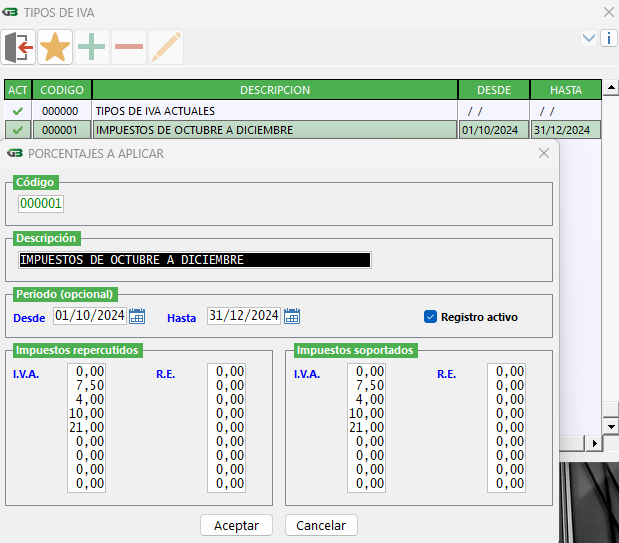This screenshot has width=619, height=543.
Task: Toggle active checkmark for row 000001
Action: tap(17, 130)
